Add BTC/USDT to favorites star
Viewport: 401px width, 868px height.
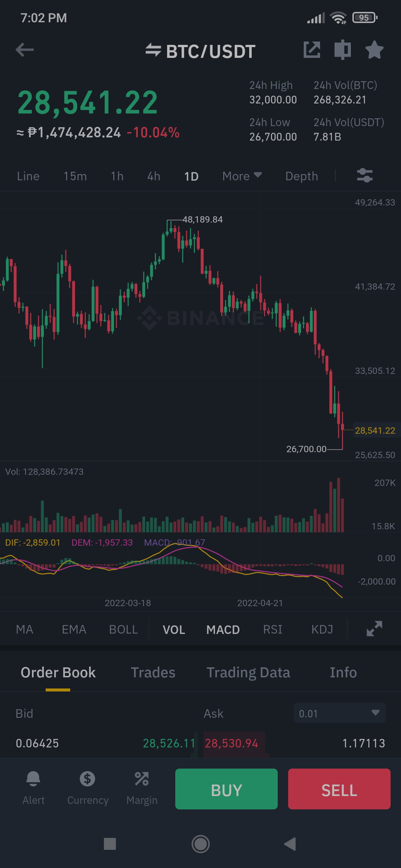(374, 50)
